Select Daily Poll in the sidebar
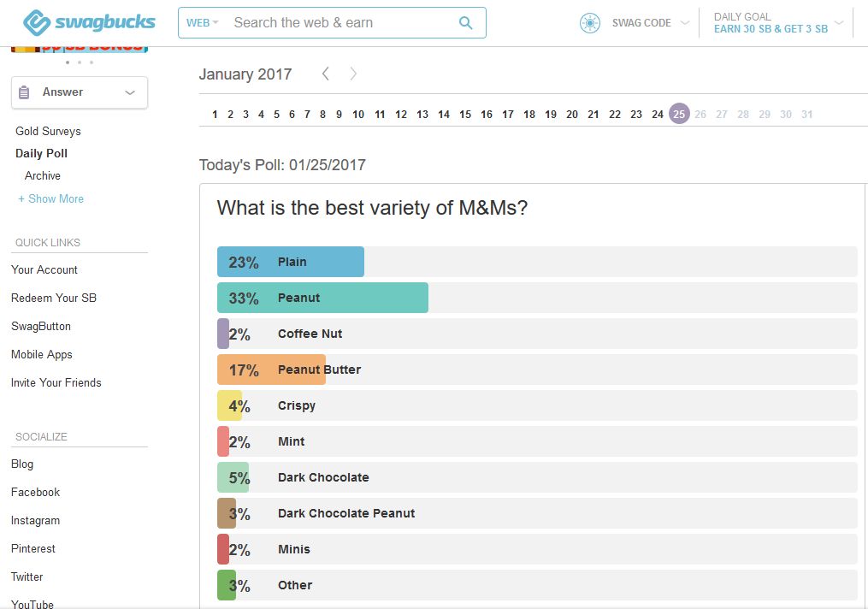Screen dimensions: 868x609 click(x=41, y=153)
